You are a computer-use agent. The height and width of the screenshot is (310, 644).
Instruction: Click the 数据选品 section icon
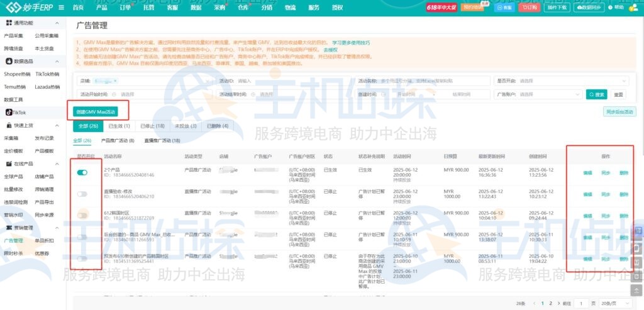click(x=9, y=61)
